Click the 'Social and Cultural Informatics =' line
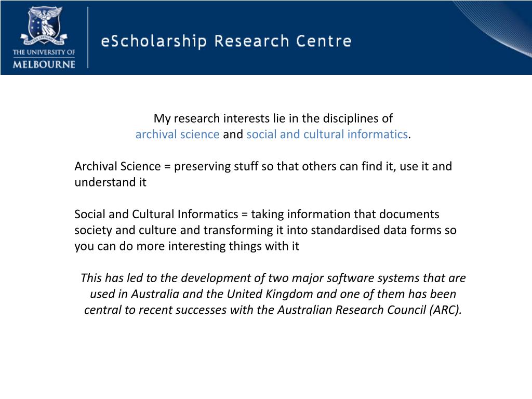 tap(257, 215)
